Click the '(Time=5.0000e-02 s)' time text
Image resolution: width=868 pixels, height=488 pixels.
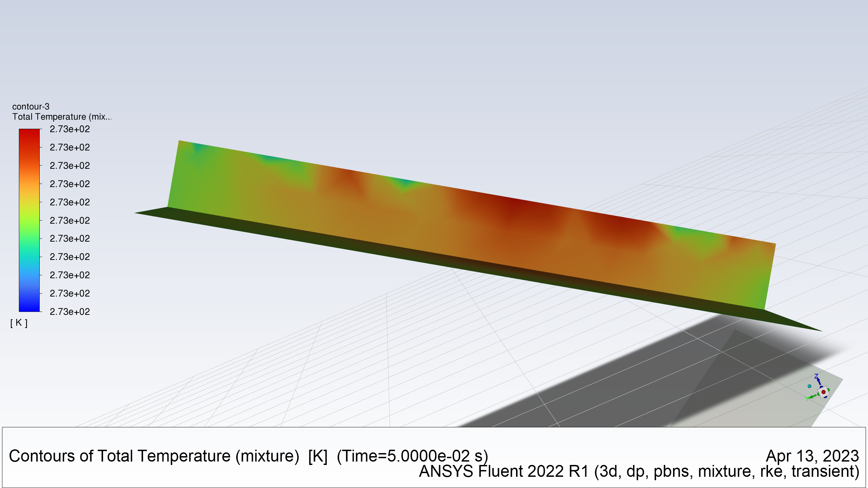(412, 456)
